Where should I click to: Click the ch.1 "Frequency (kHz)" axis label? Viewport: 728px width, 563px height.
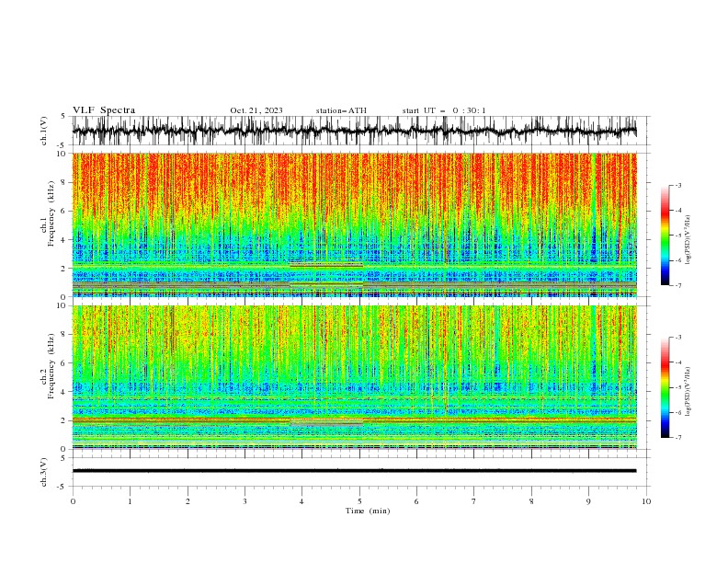[x=51, y=213]
